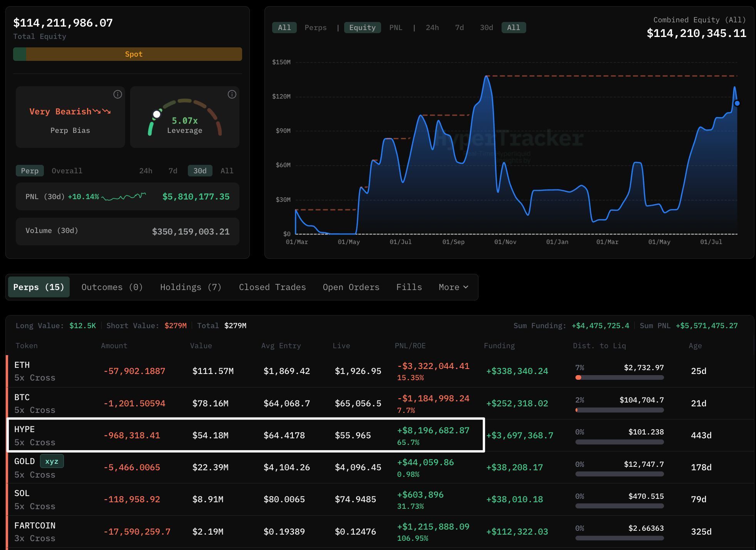Click the leverage gauge indicator dot
The image size is (756, 550).
click(157, 114)
